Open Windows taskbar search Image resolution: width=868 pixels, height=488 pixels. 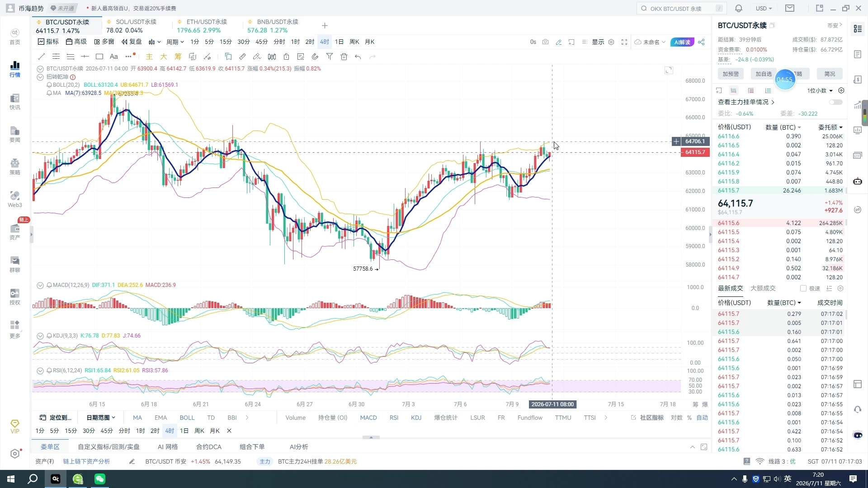pos(33,479)
